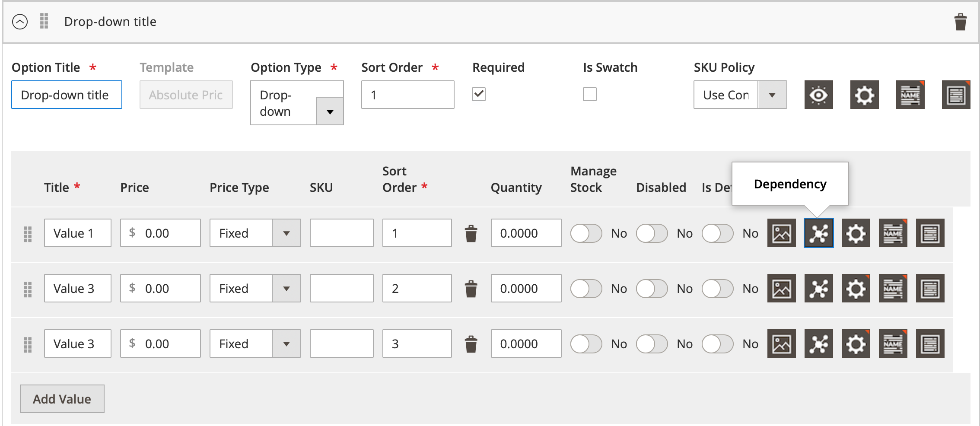Image resolution: width=980 pixels, height=426 pixels.
Task: Delete the Drop-down title option via header trash
Action: click(x=961, y=22)
